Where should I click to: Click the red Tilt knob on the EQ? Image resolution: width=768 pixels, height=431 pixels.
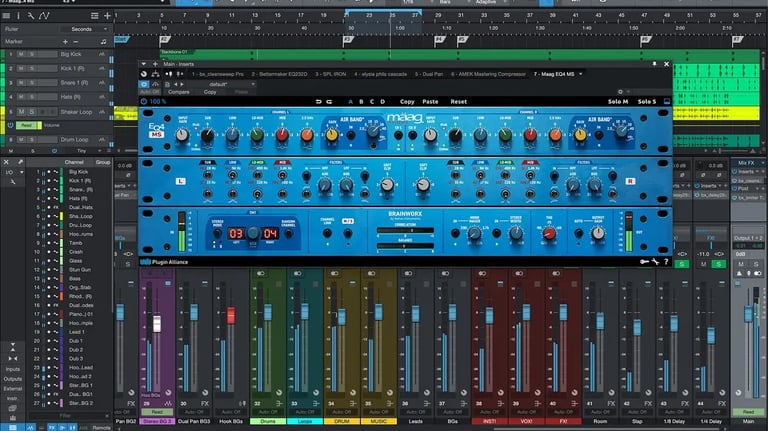pos(550,234)
